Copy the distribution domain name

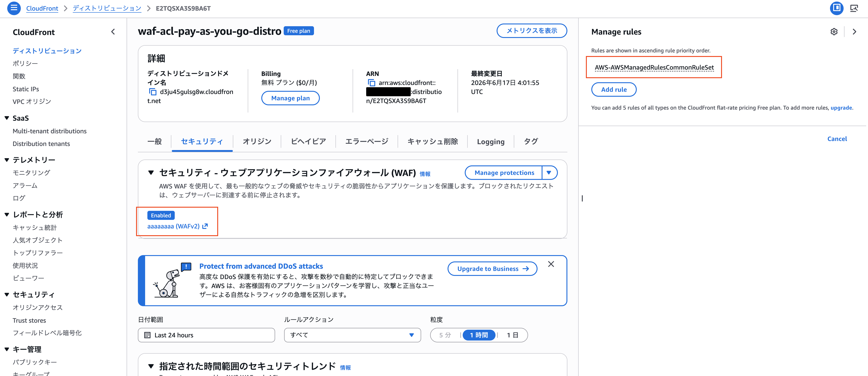click(x=153, y=92)
